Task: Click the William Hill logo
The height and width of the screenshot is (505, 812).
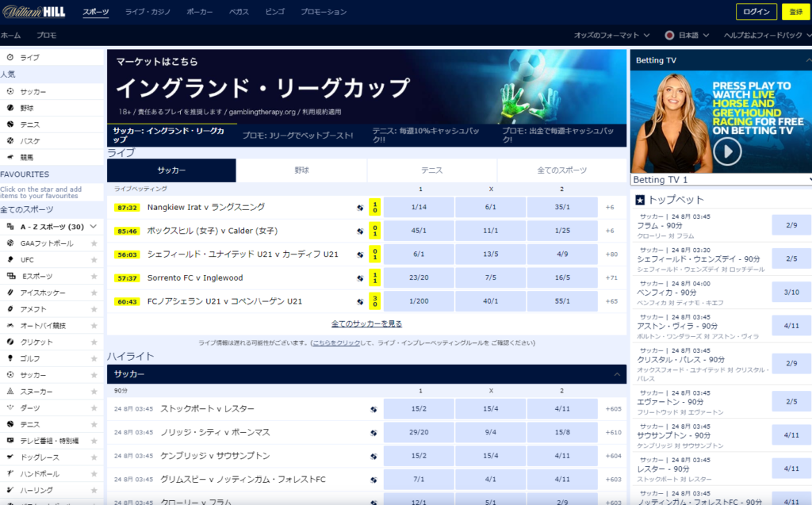Action: (34, 11)
